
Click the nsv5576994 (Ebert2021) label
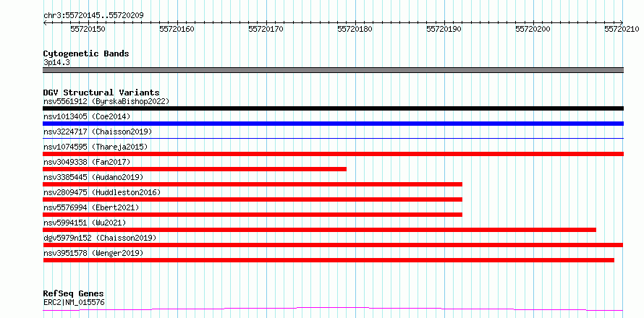coord(91,207)
